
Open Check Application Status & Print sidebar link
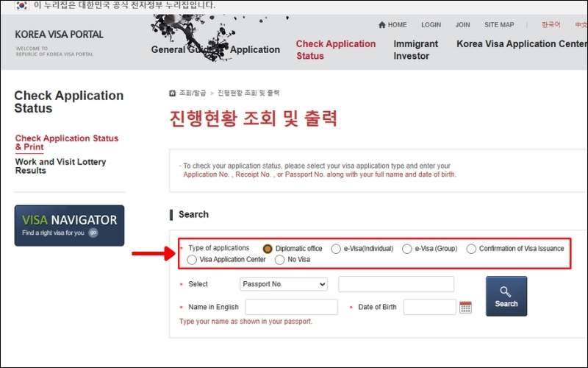tap(67, 143)
